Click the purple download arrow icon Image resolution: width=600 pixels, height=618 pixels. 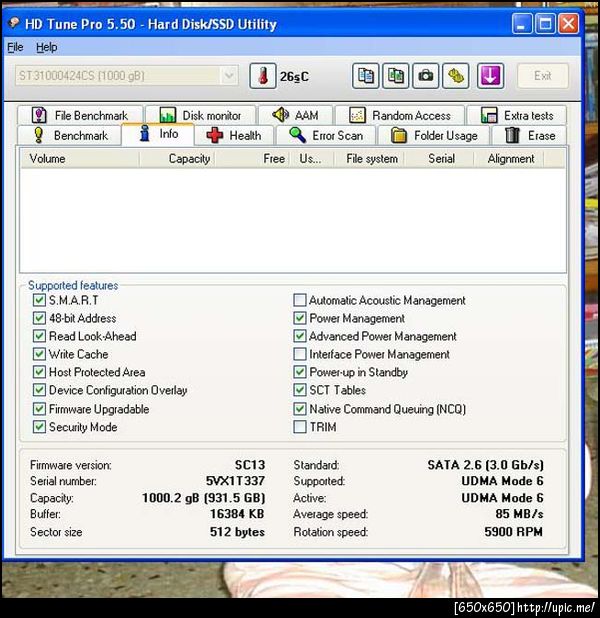click(x=490, y=76)
